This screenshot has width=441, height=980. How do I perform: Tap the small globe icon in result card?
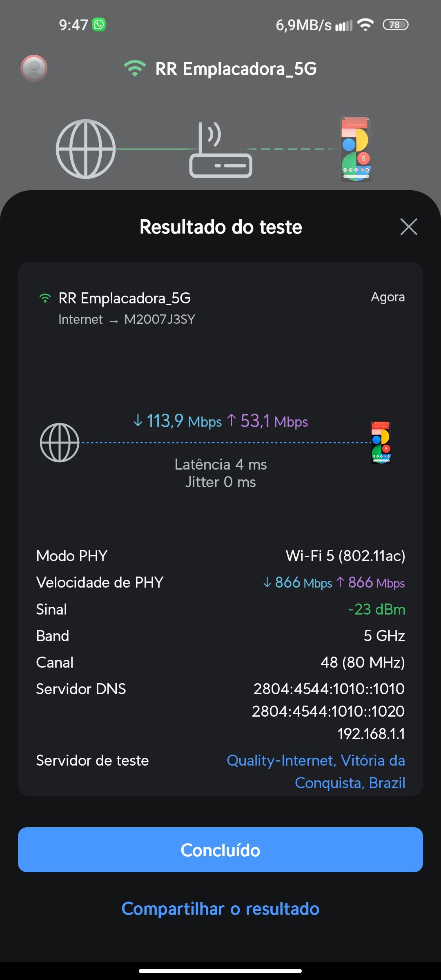pos(60,443)
